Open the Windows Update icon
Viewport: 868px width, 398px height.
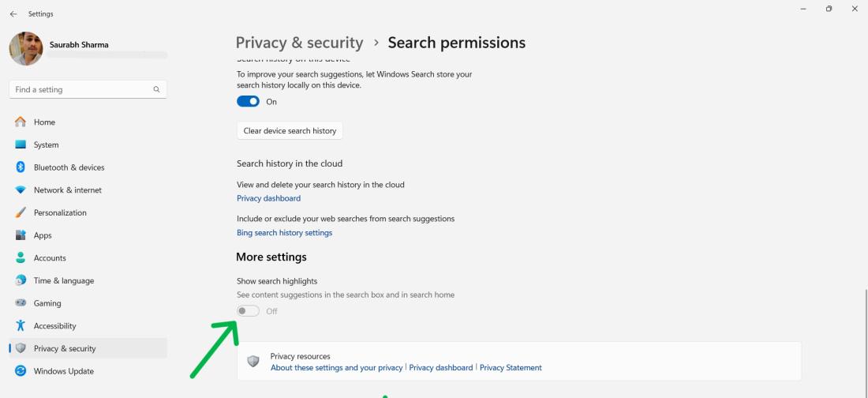pos(21,371)
